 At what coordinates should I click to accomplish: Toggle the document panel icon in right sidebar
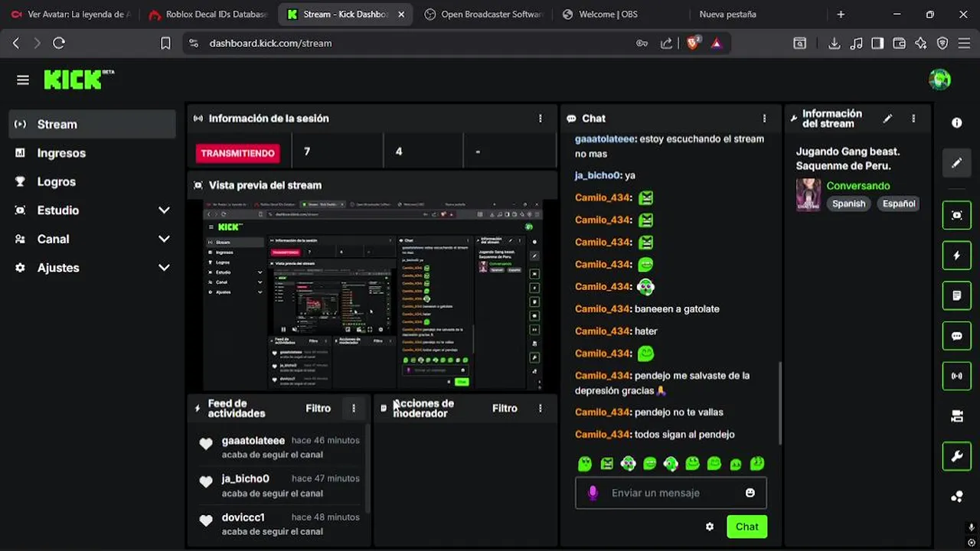point(956,295)
